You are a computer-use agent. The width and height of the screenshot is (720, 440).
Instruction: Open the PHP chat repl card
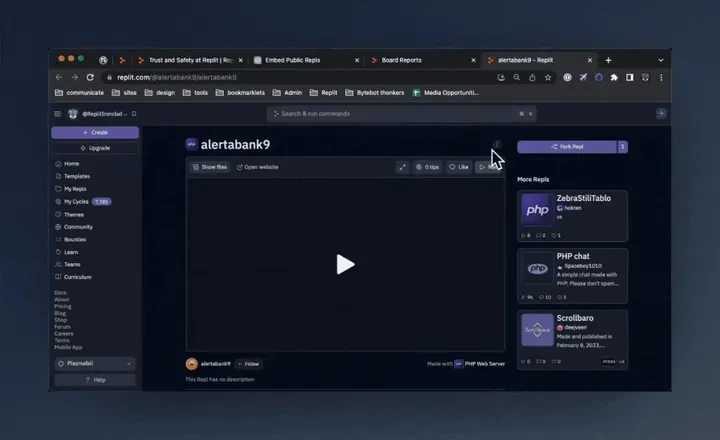tap(572, 276)
